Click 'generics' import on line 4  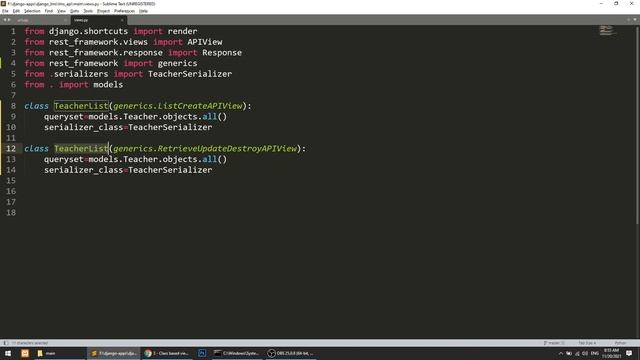coord(178,63)
